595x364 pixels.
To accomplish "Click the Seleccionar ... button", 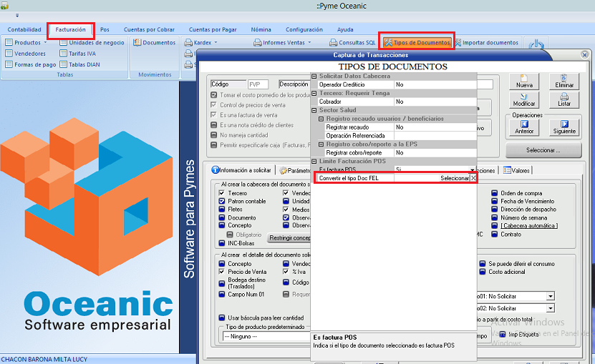I will point(543,151).
